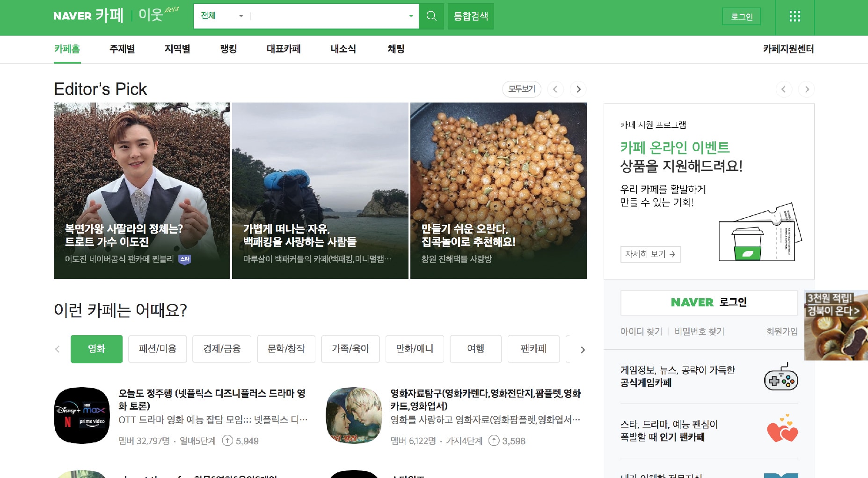Click 모두보기 for Editor's Pick
868x478 pixels.
521,89
